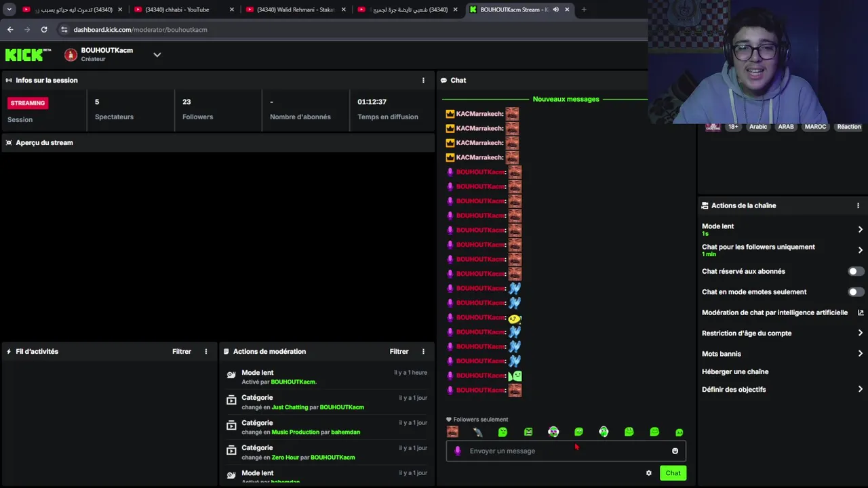The image size is (868, 488).
Task: Toggle Chat en mode emotes seulement
Action: (x=856, y=292)
